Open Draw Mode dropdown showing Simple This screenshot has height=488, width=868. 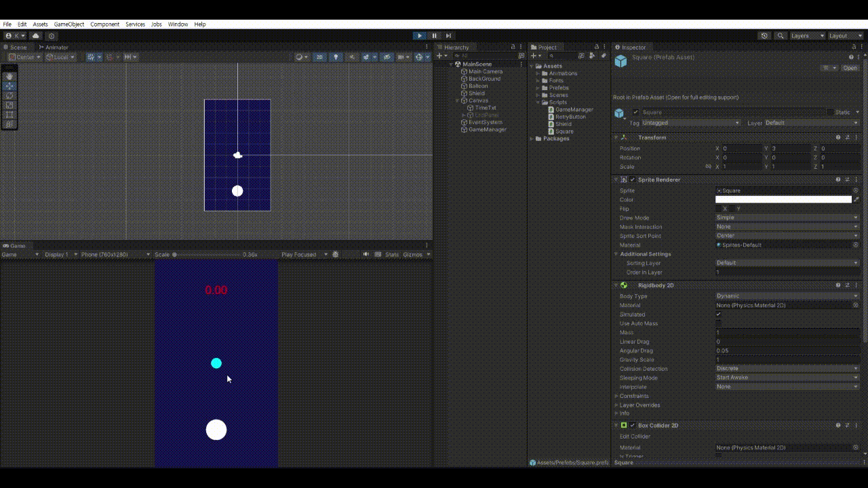coord(787,218)
